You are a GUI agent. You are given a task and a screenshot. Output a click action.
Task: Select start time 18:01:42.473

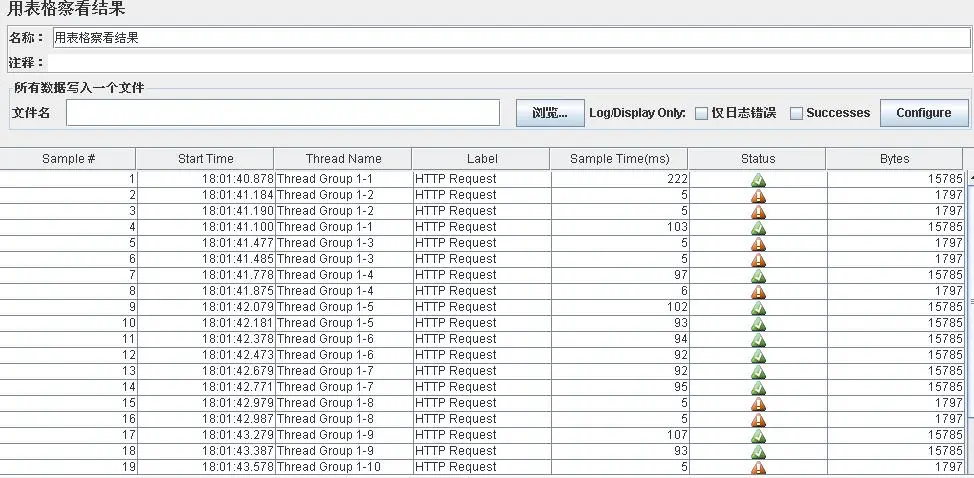coord(206,355)
